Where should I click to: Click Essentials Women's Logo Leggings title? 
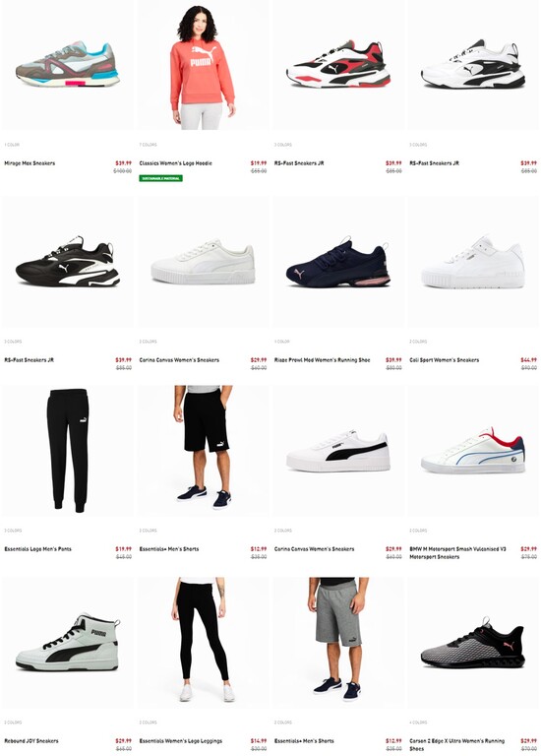(x=181, y=741)
